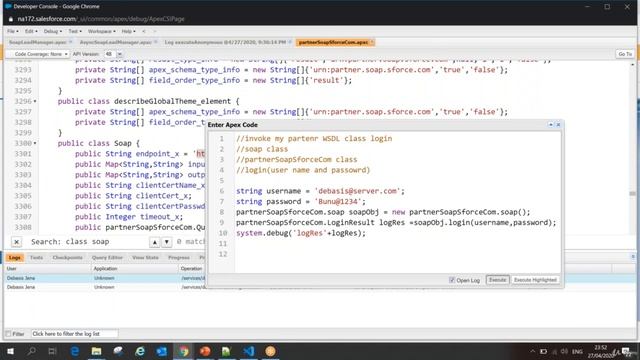Click the browser address bar URL

tap(101, 19)
